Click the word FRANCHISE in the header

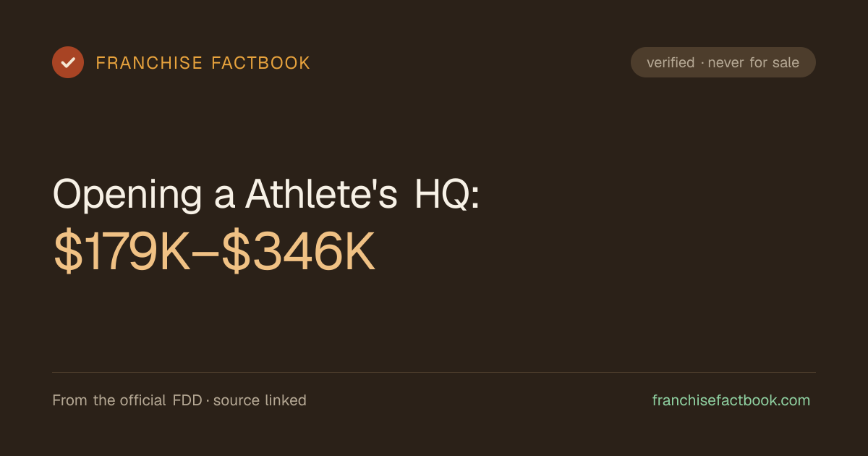149,63
